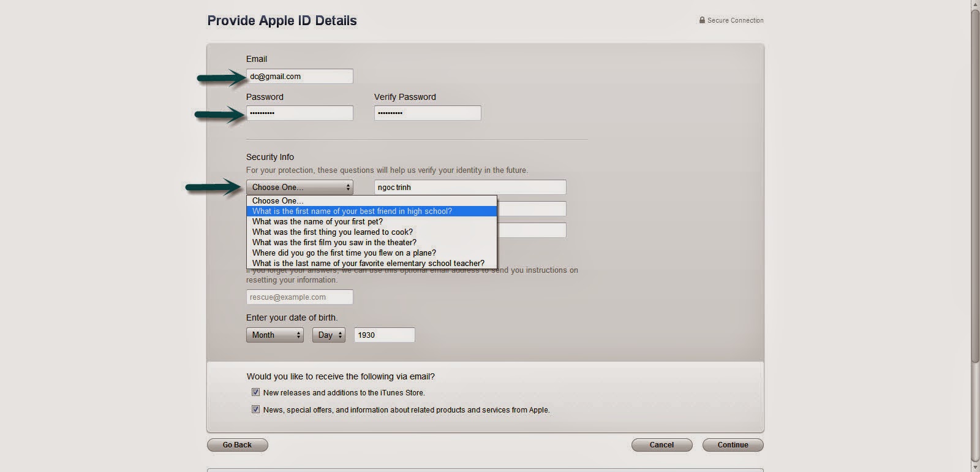Select favorite elementary school teacher question
This screenshot has height=472, width=980.
pyautogui.click(x=371, y=264)
